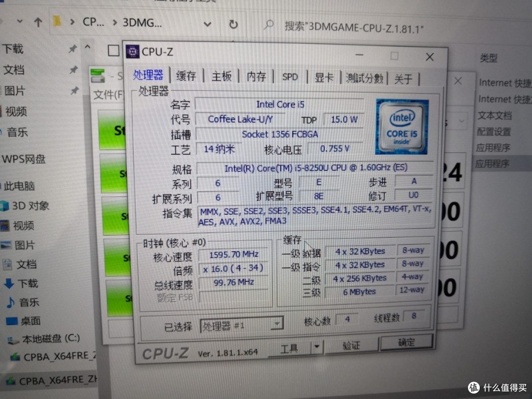Click the 文档 icon under 此电脑
The image size is (532, 399).
(7, 265)
